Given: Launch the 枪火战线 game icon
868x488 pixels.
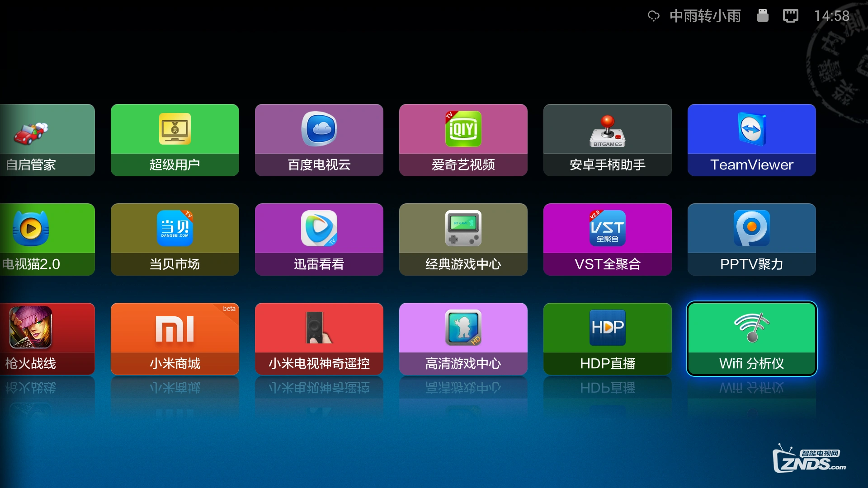Looking at the screenshot, I should click(31, 328).
